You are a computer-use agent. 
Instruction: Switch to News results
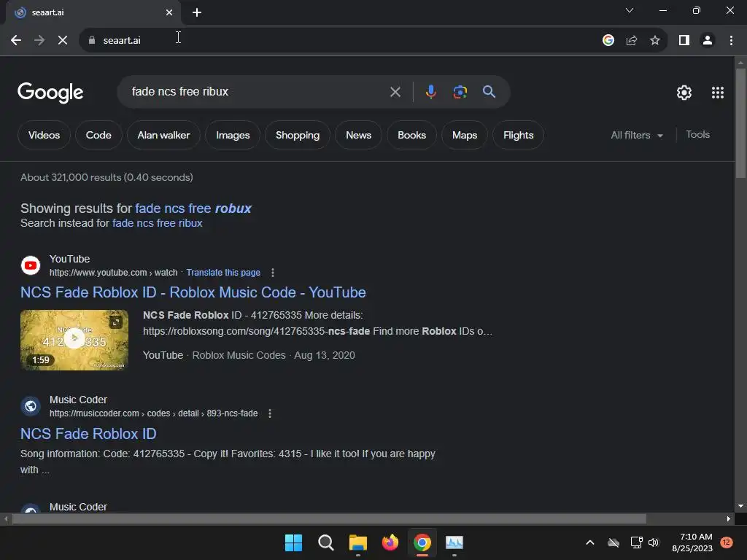pos(358,135)
